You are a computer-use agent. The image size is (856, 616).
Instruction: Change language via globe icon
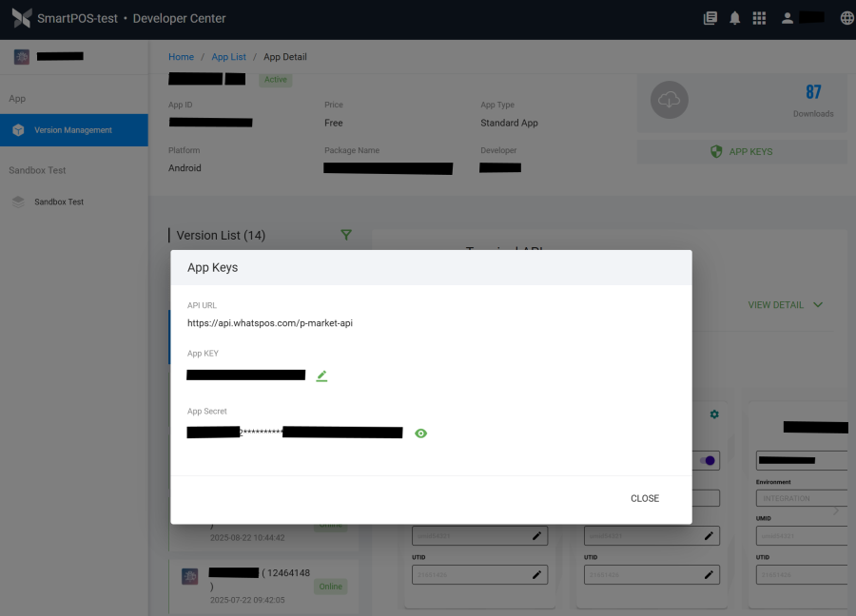coord(846,18)
